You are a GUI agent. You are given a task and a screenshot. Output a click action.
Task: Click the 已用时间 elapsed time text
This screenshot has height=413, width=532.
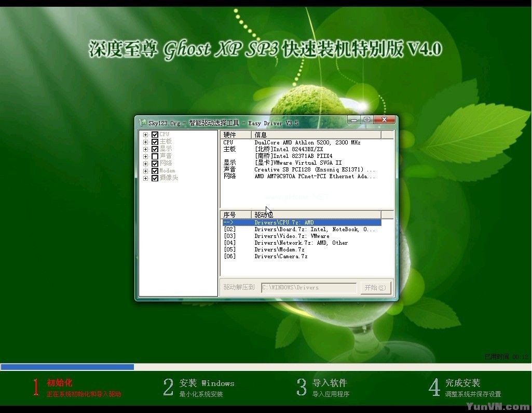pos(507,356)
